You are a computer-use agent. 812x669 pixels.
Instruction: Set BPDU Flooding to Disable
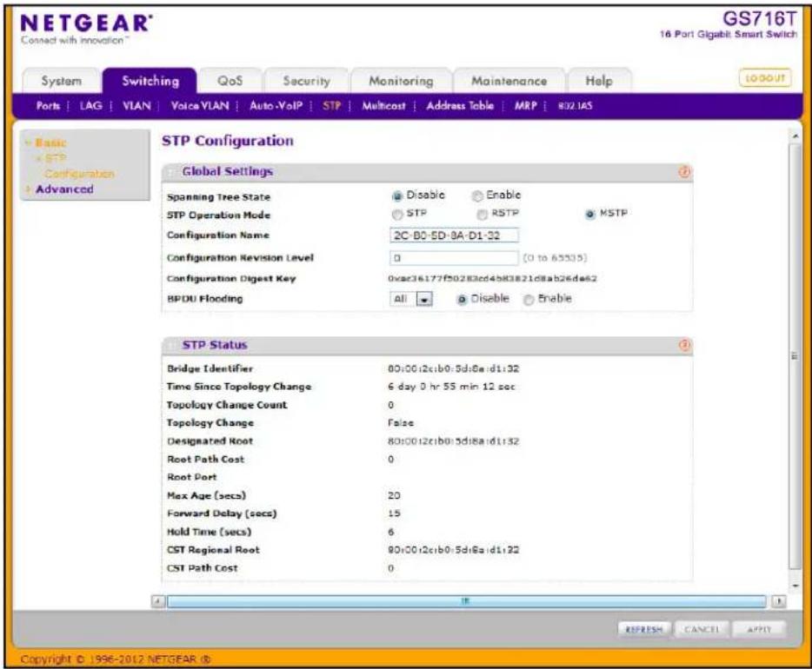tap(462, 300)
